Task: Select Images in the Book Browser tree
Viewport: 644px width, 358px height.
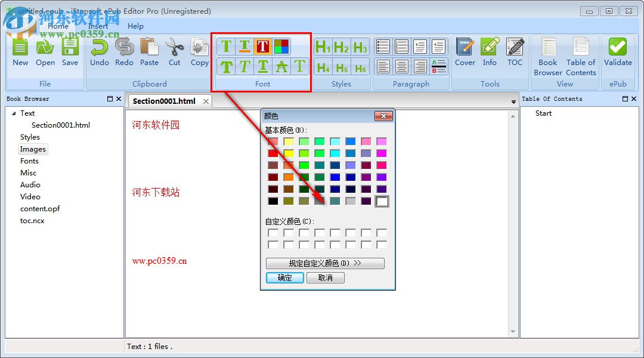Action: click(32, 149)
